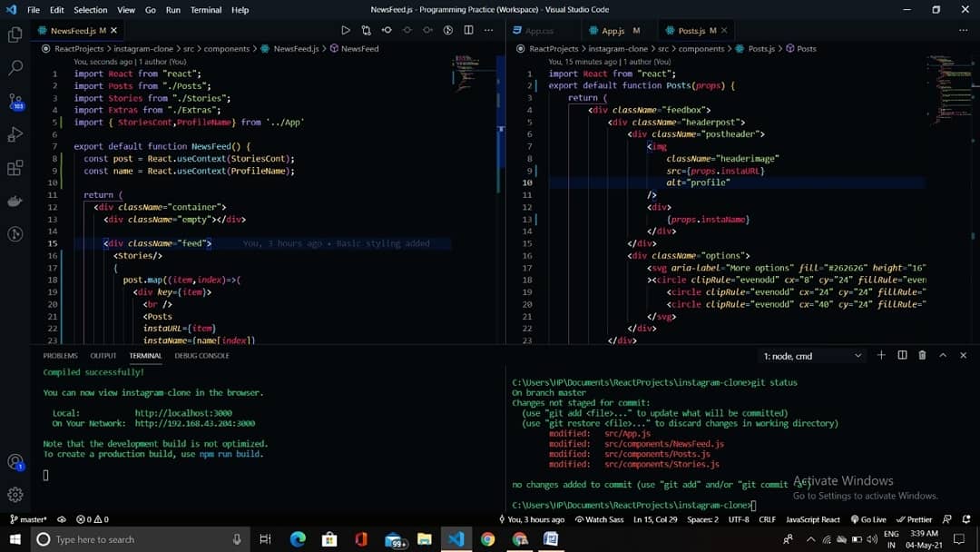This screenshot has height=552, width=980.
Task: Toggle Watch Sass in status bar
Action: pos(600,519)
